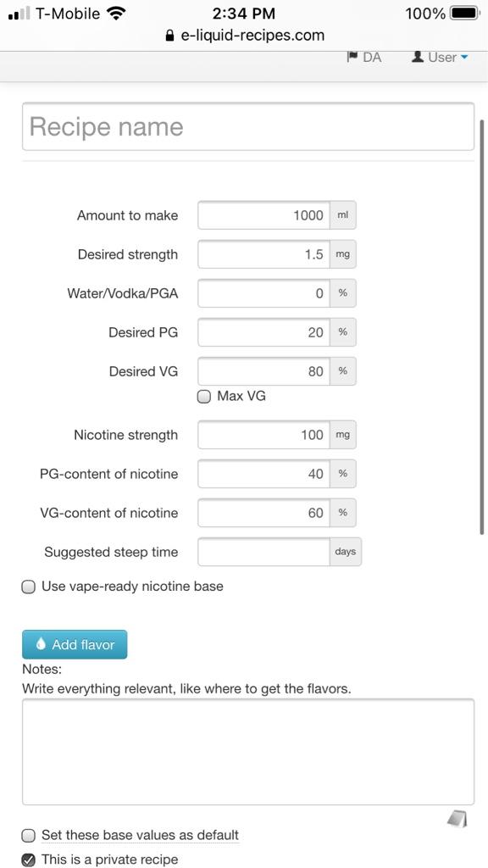Focus the Recipe name field
Screen dimensions: 488x868
pos(248,127)
